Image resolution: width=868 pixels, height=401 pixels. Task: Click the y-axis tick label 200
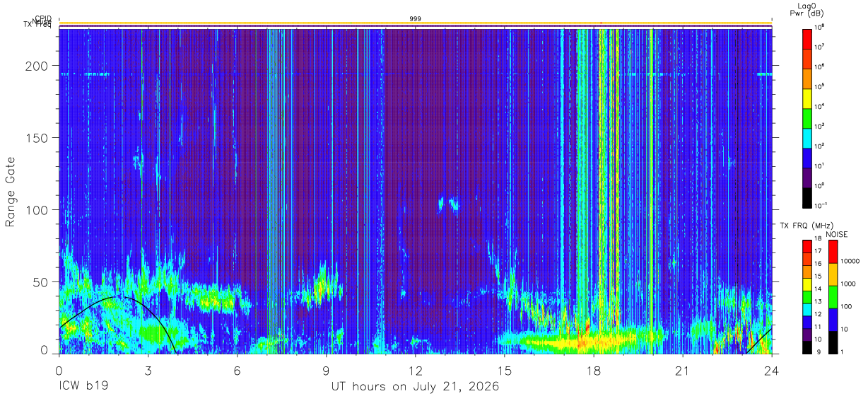pyautogui.click(x=37, y=66)
